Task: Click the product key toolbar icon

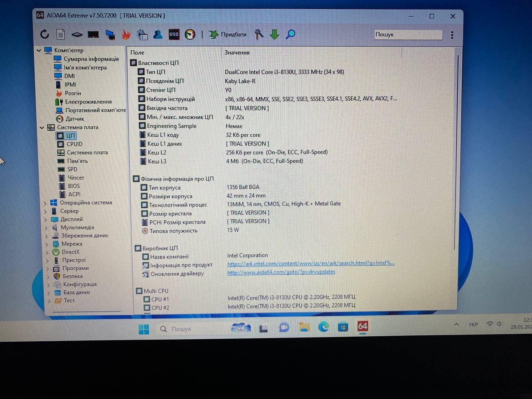Action: coord(259,34)
